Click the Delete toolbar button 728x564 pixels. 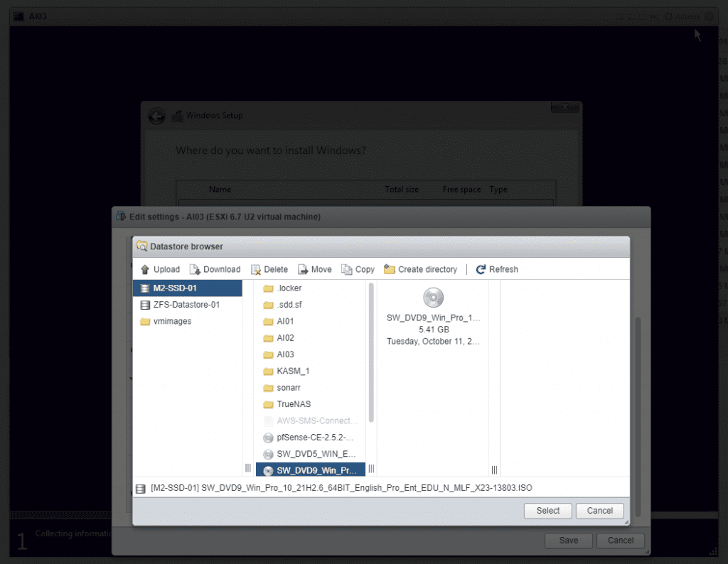pyautogui.click(x=269, y=269)
